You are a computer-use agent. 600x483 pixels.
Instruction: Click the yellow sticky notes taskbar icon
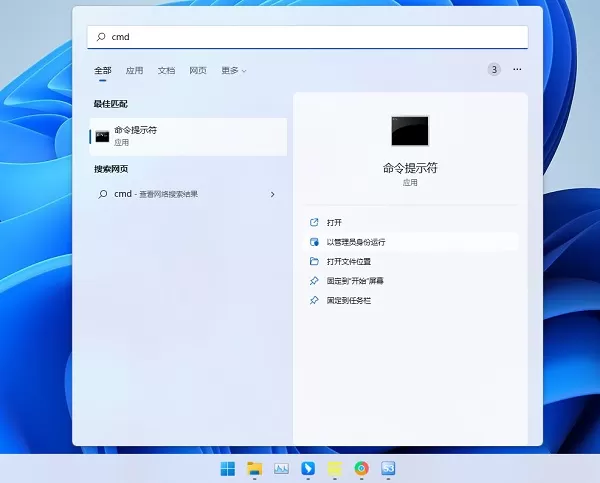[334, 468]
